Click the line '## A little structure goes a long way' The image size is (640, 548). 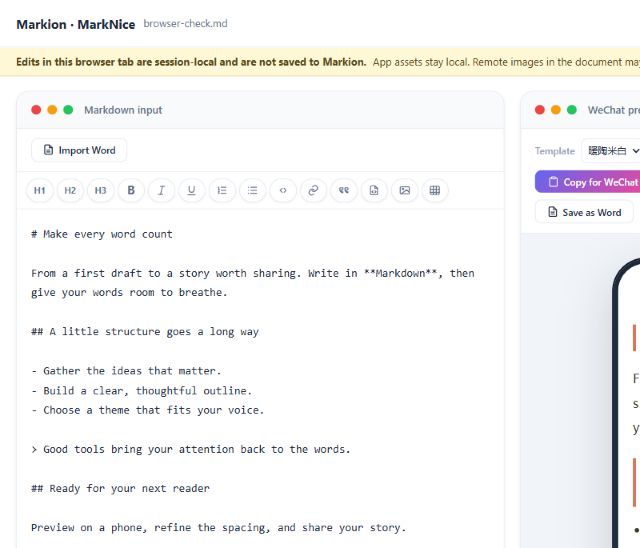click(145, 332)
